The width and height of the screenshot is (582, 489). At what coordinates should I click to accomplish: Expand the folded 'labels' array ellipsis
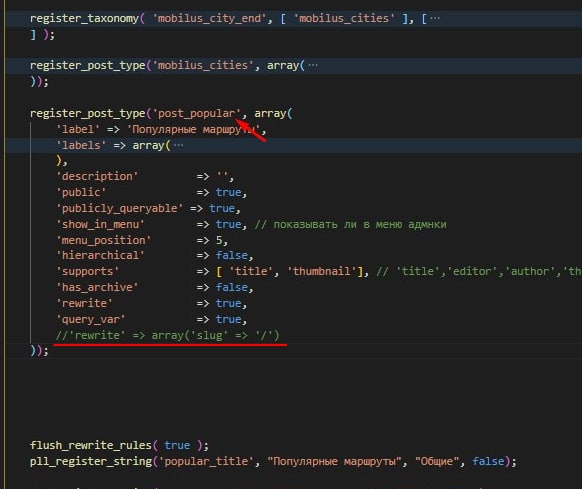(x=179, y=145)
